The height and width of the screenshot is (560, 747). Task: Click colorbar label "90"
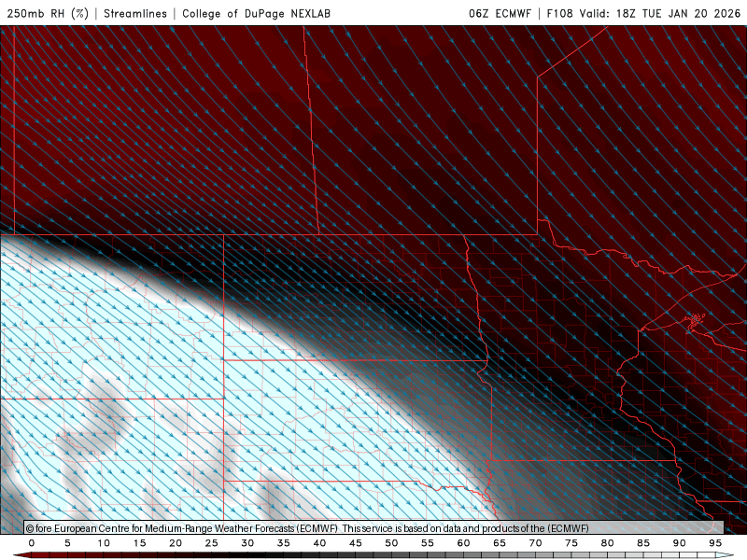tap(680, 543)
